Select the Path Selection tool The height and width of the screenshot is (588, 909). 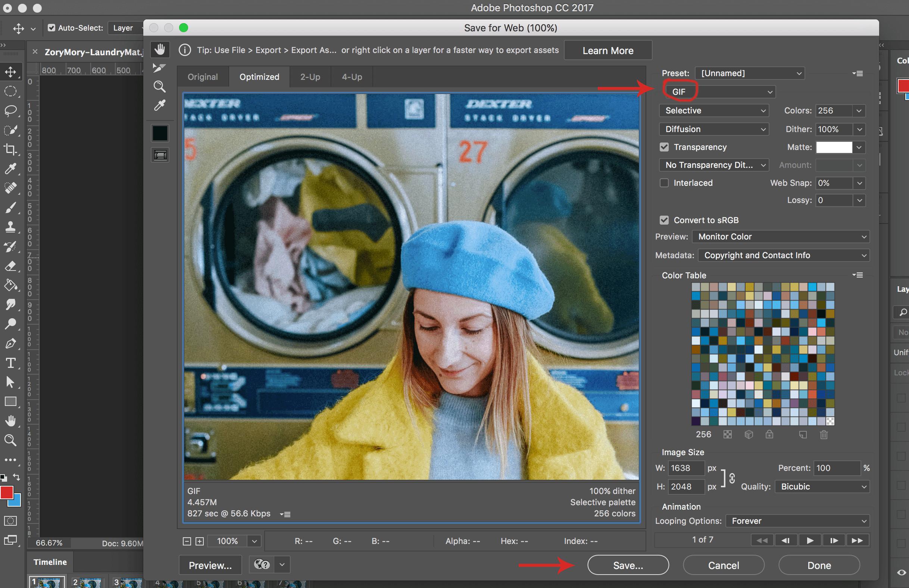click(11, 382)
